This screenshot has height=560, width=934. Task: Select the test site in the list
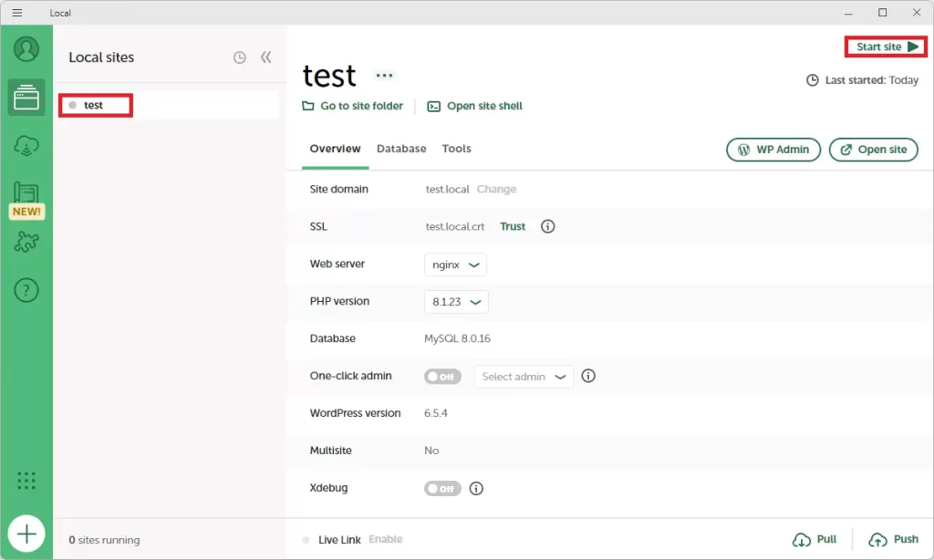pyautogui.click(x=94, y=105)
